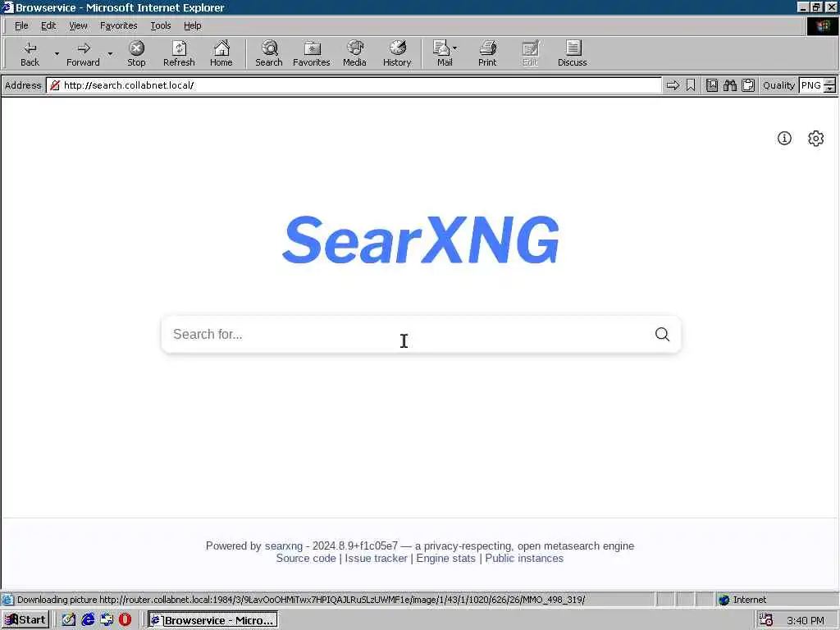
Task: Click the Discuss toolbar button
Action: (x=572, y=53)
